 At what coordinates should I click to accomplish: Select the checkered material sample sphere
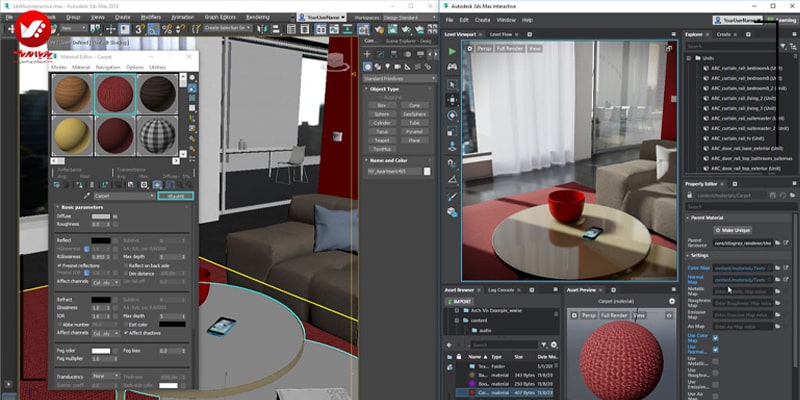tap(158, 136)
